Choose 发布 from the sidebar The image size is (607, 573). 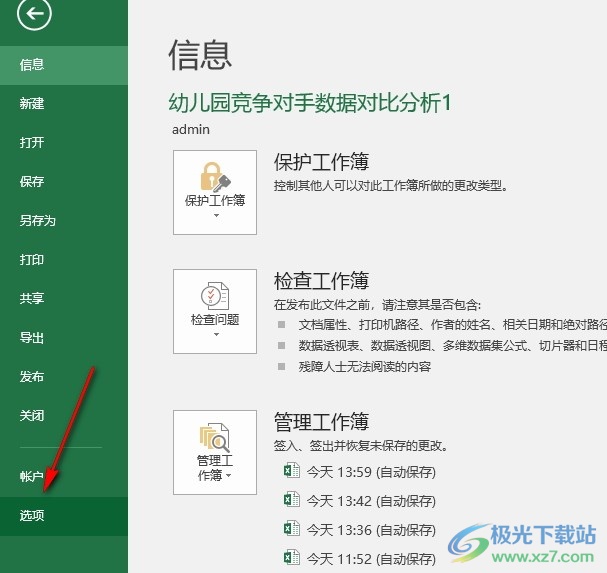tap(64, 377)
